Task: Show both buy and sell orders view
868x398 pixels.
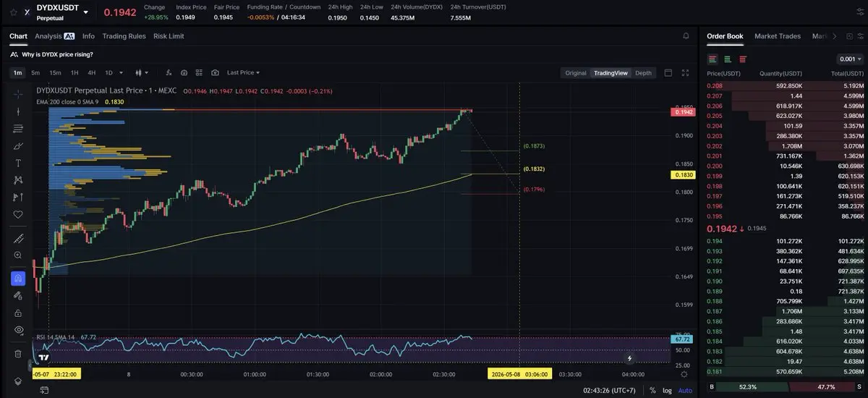Action: coord(712,59)
